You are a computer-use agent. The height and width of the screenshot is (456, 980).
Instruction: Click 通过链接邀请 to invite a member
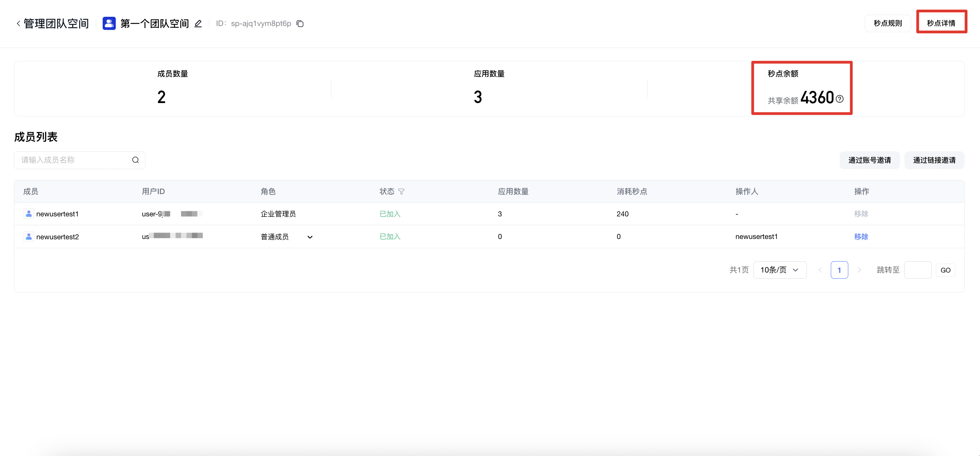click(x=934, y=160)
